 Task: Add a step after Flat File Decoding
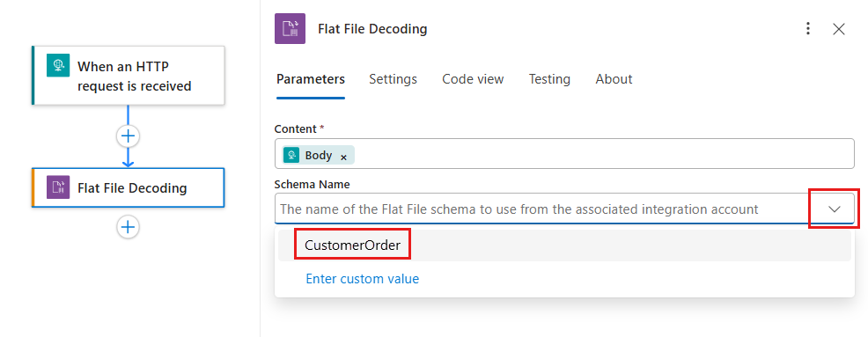click(128, 227)
